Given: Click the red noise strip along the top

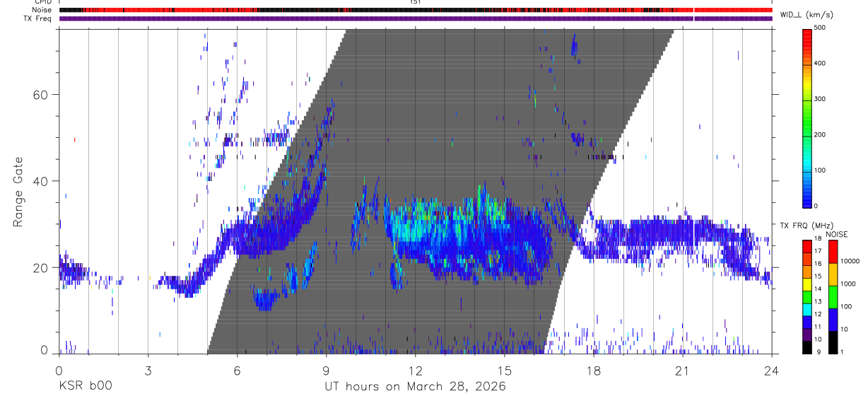Looking at the screenshot, I should click(x=415, y=10).
